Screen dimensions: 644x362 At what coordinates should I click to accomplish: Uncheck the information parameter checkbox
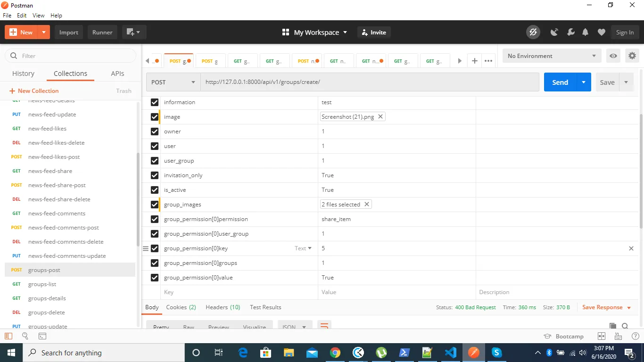pyautogui.click(x=155, y=102)
